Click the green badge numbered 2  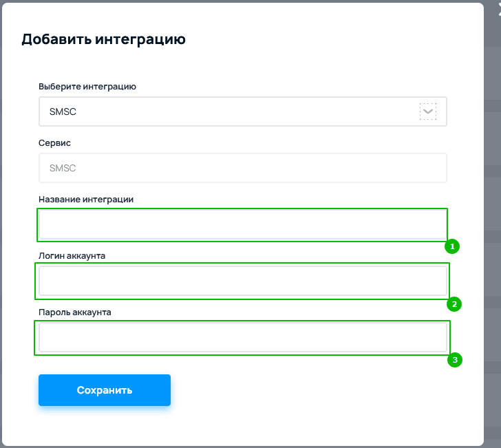(454, 304)
